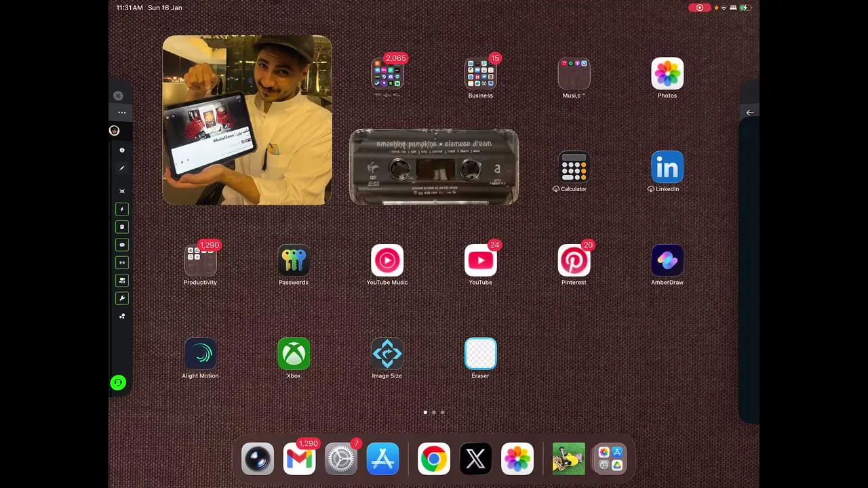
Task: Open the Photos app on home screen
Action: tap(667, 74)
